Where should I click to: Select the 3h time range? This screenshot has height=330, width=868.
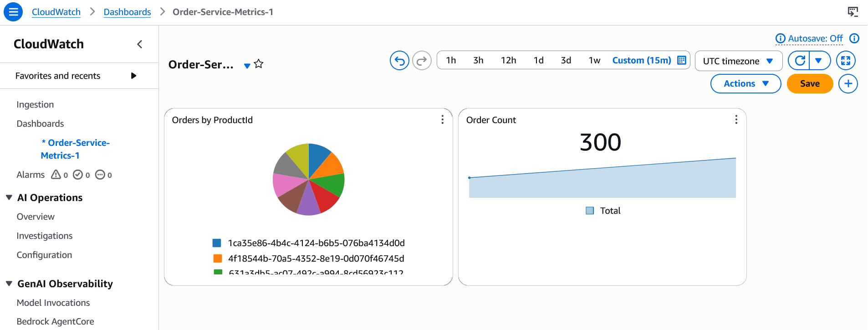coord(478,60)
